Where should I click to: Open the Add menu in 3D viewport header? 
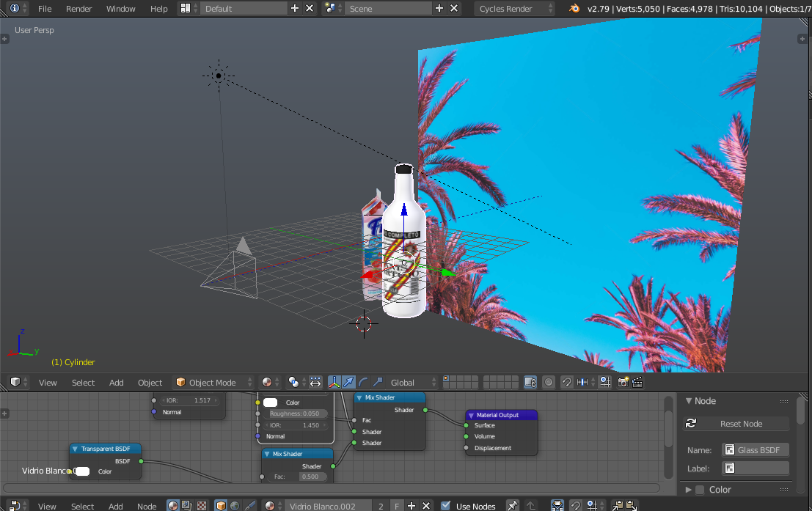(x=117, y=382)
